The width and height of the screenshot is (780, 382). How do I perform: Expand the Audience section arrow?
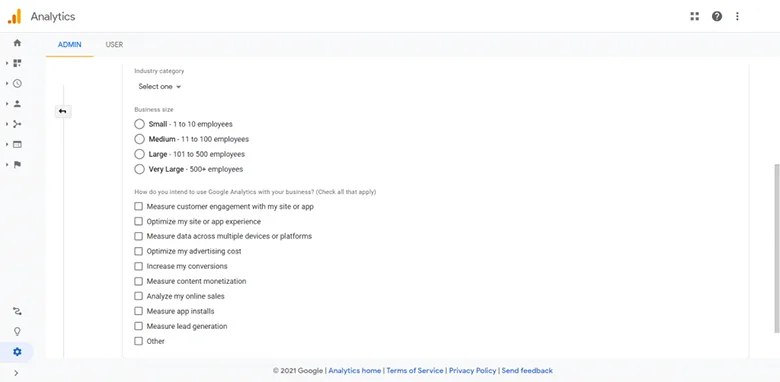(7, 104)
